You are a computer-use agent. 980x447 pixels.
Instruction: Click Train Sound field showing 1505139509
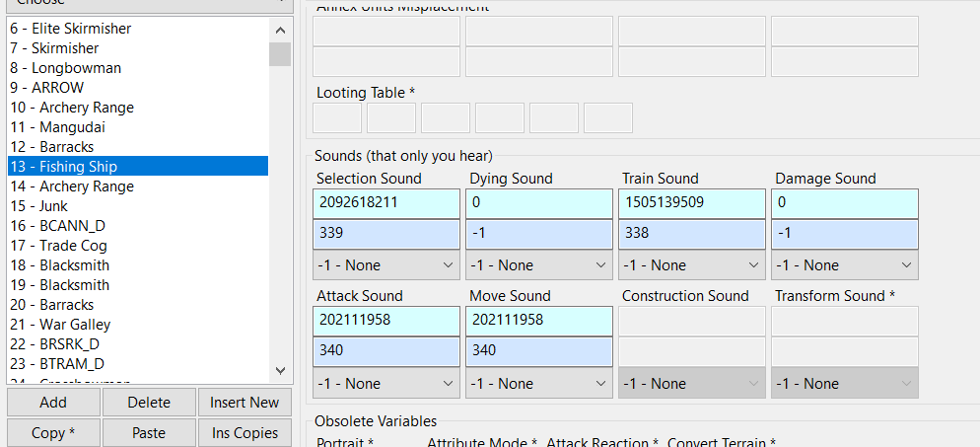point(692,203)
